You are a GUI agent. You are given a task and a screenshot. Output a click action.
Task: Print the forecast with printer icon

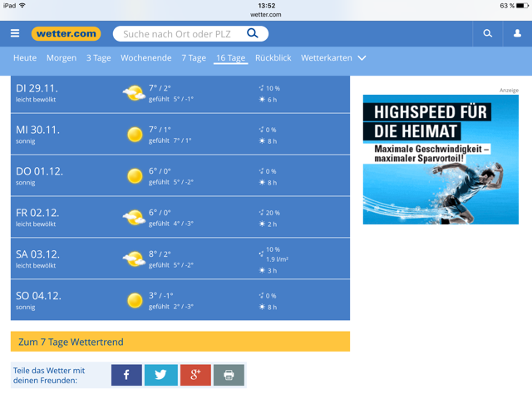coord(229,375)
